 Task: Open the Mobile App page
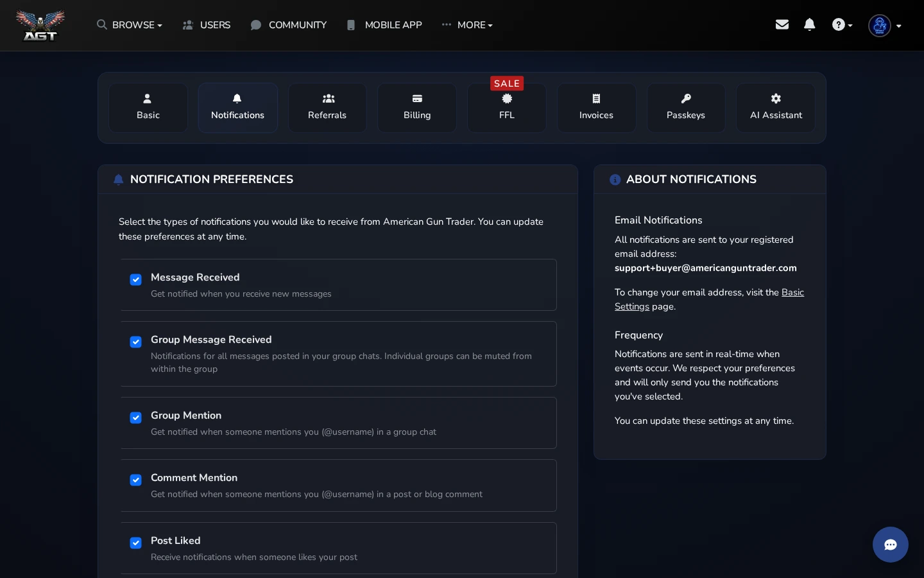384,25
